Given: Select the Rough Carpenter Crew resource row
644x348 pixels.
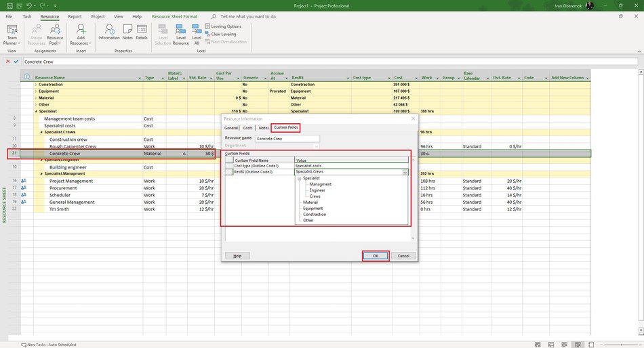Looking at the screenshot, I should pos(73,146).
